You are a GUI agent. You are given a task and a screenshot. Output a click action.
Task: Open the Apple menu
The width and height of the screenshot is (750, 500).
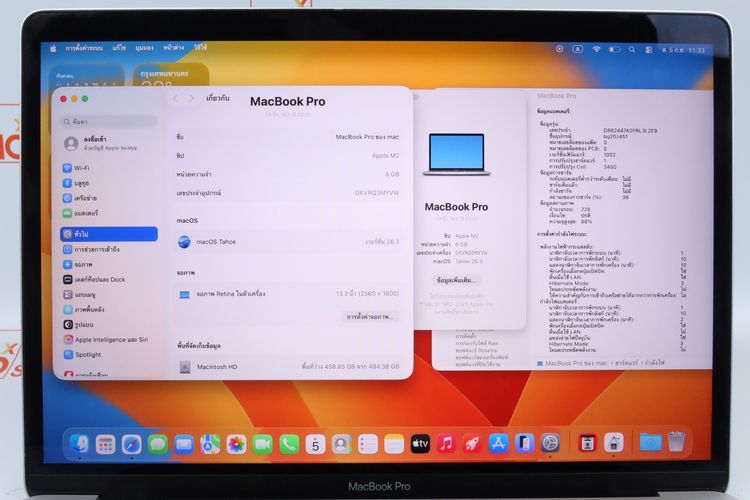pos(53,48)
